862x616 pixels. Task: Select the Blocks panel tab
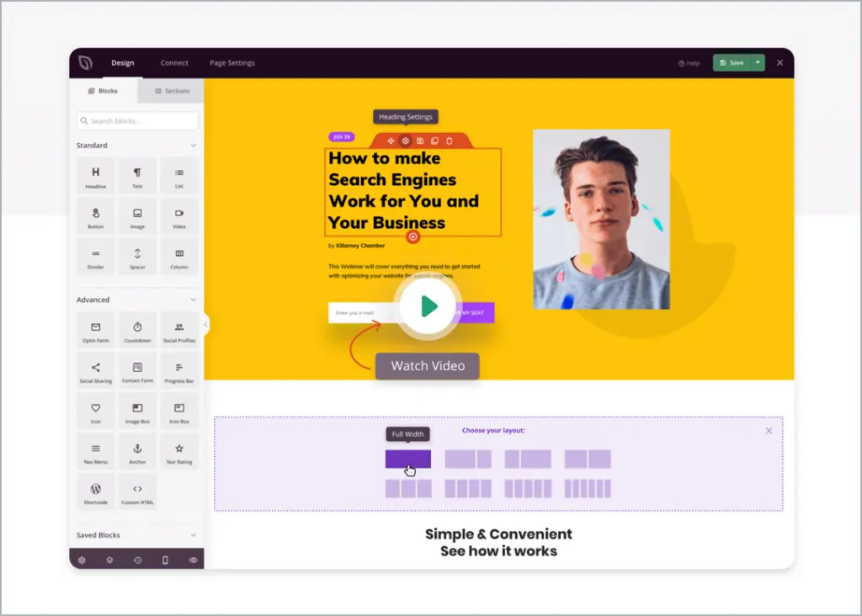pos(103,91)
